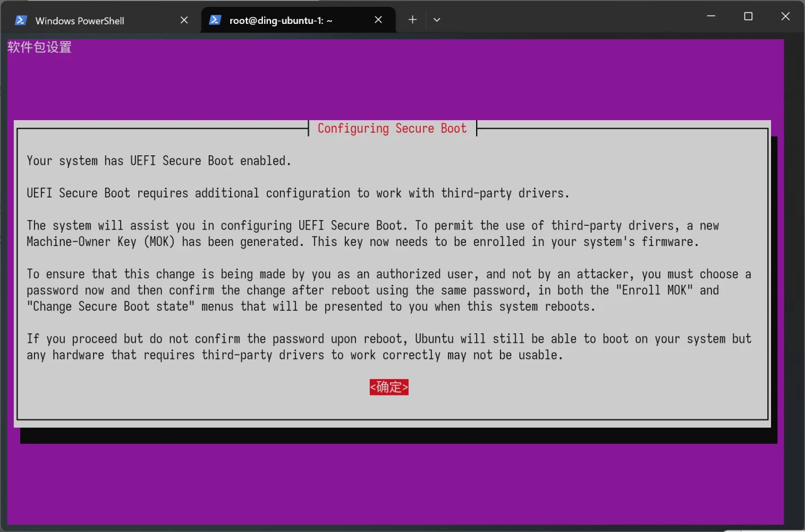Image resolution: width=805 pixels, height=532 pixels.
Task: Switch to the Windows PowerShell tab
Action: point(80,21)
